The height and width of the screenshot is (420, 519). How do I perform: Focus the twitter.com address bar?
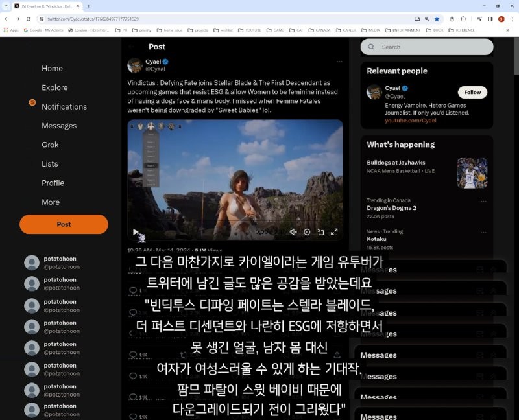point(228,19)
